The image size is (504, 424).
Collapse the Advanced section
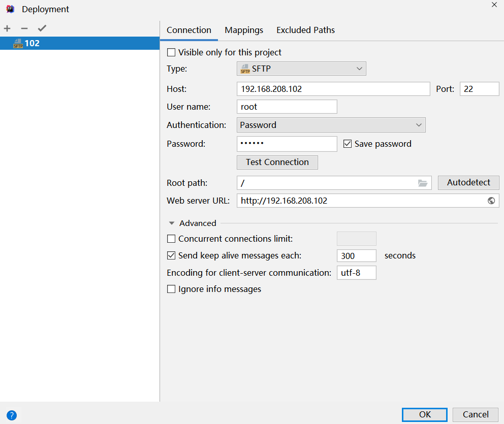[172, 223]
